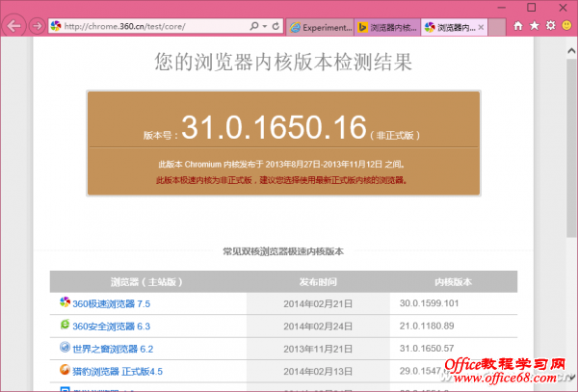Click the search magnifier in address bar
Image resolution: width=578 pixels, height=392 pixels.
[x=254, y=26]
